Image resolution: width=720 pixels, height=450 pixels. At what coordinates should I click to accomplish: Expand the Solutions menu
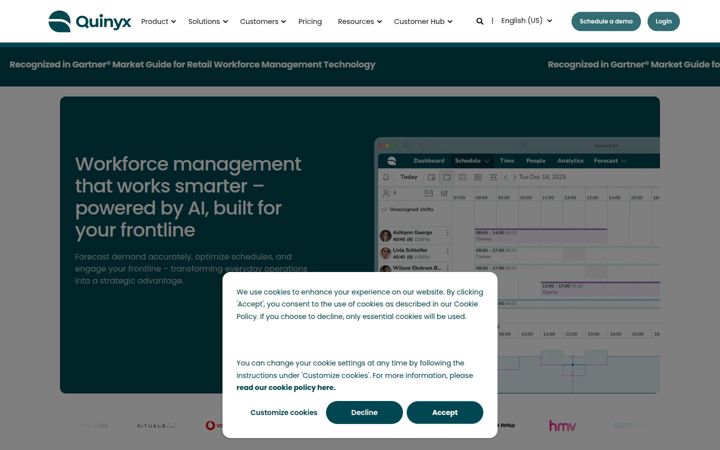click(208, 21)
